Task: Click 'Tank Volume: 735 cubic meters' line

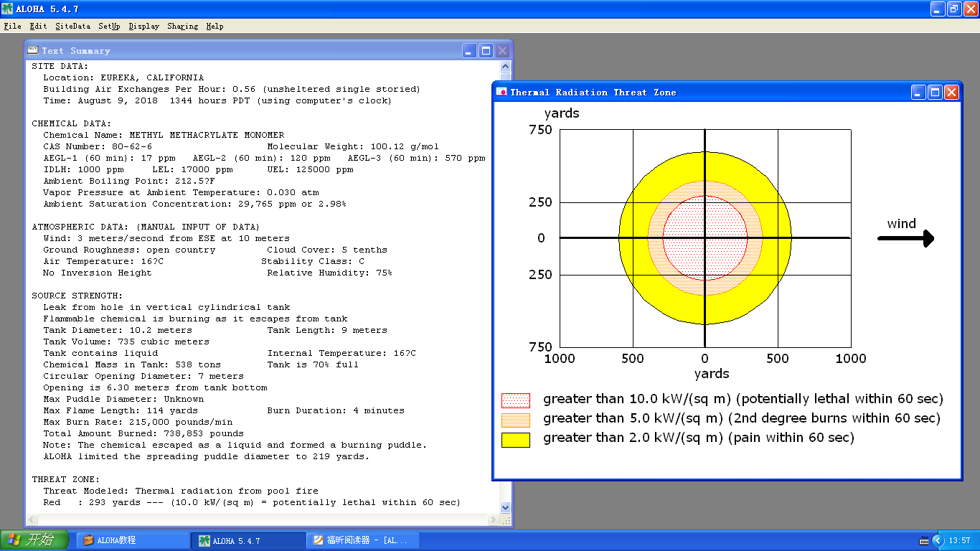Action: coord(126,342)
